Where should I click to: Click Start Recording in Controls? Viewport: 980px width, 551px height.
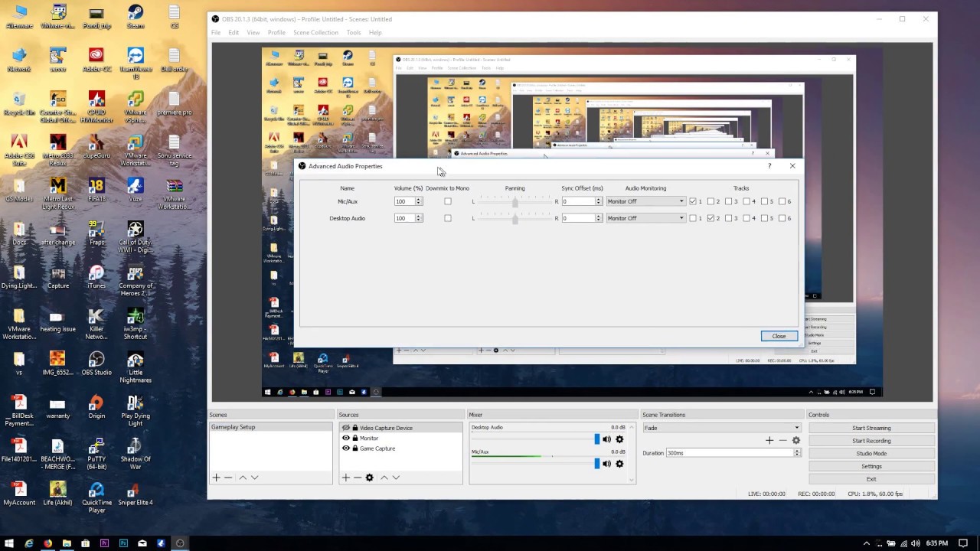871,441
